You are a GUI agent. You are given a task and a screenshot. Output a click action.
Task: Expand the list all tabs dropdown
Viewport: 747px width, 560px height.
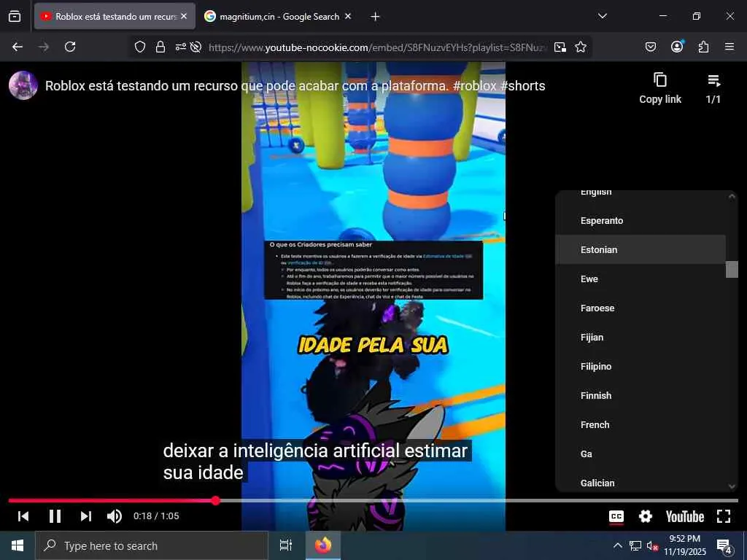602,16
